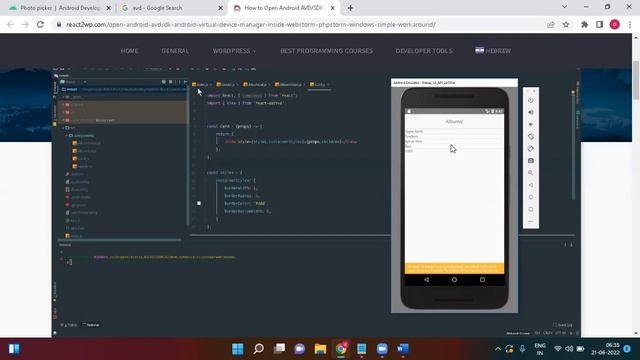Click the emulator rotate left icon
Viewport: 640px width, 360px height.
click(x=531, y=136)
